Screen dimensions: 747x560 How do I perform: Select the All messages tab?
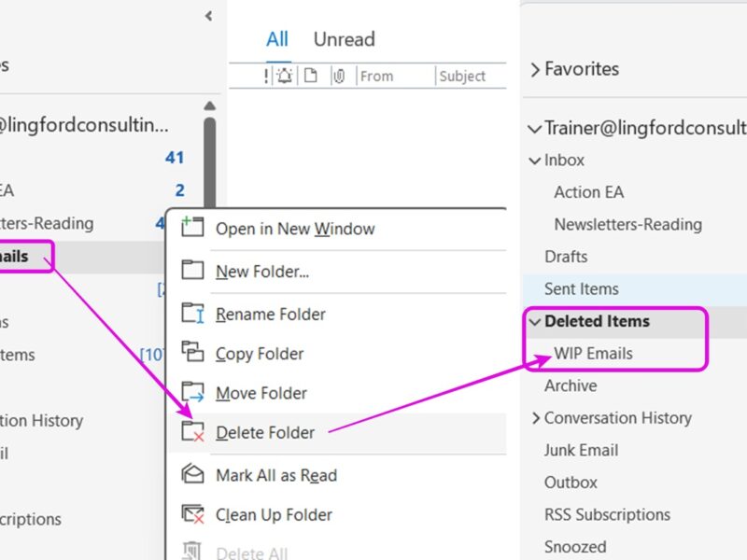coord(277,39)
